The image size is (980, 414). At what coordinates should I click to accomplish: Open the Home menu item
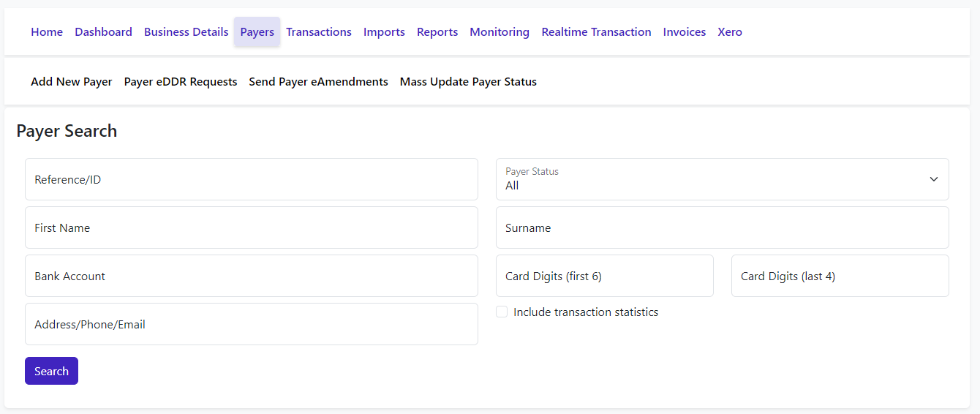point(47,32)
